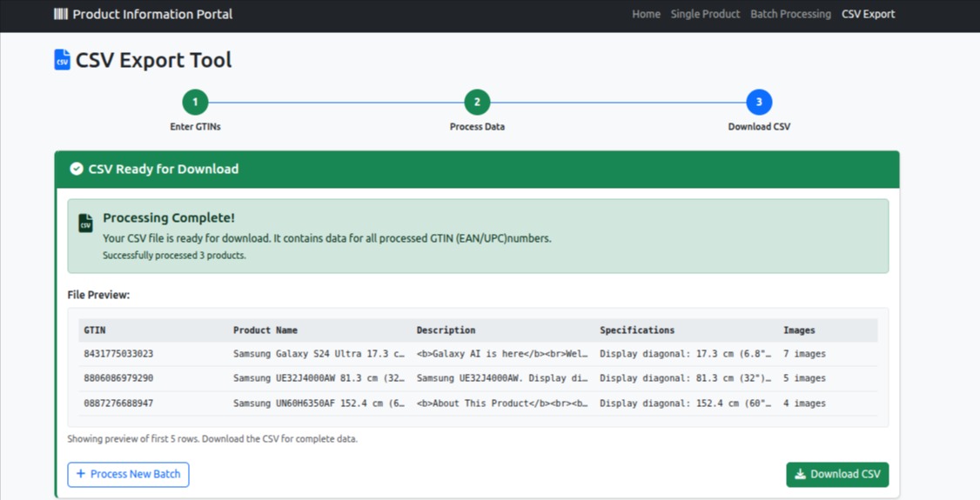Select step 1 circle Enter GTINs
Viewport: 980px width, 500px height.
click(x=195, y=103)
